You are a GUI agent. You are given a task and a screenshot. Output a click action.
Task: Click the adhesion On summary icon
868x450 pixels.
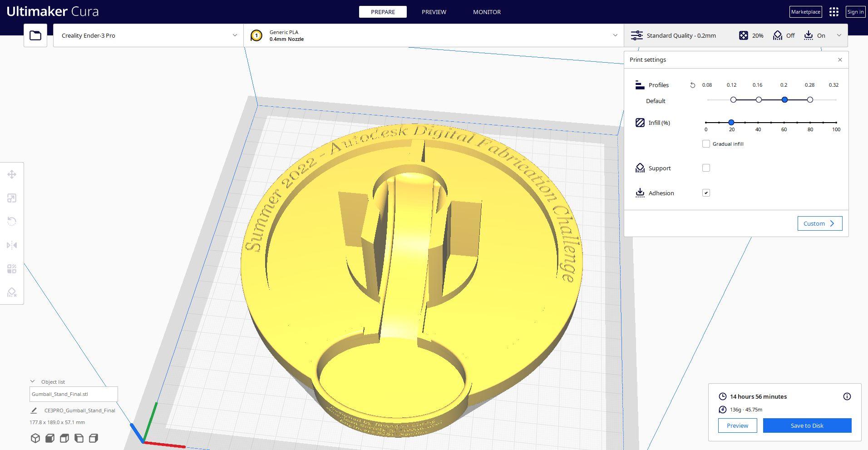809,35
